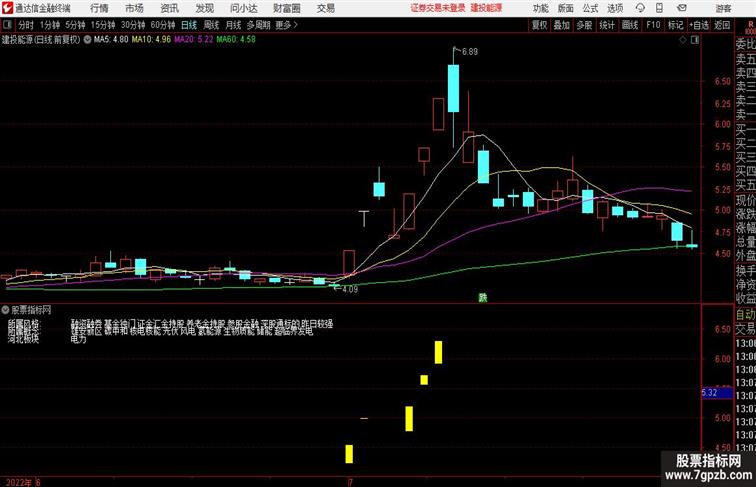Click the 游客 user account label
The width and height of the screenshot is (756, 487).
point(723,8)
